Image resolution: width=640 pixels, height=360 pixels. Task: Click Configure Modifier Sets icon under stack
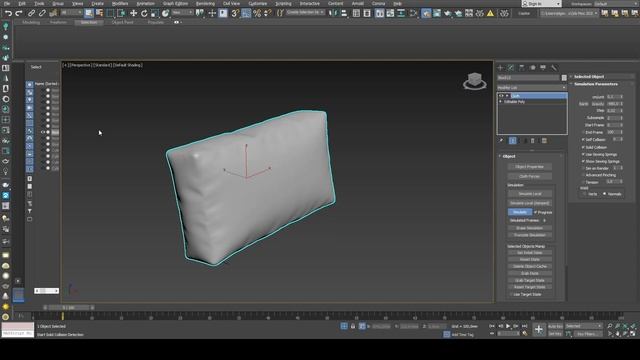(x=544, y=141)
